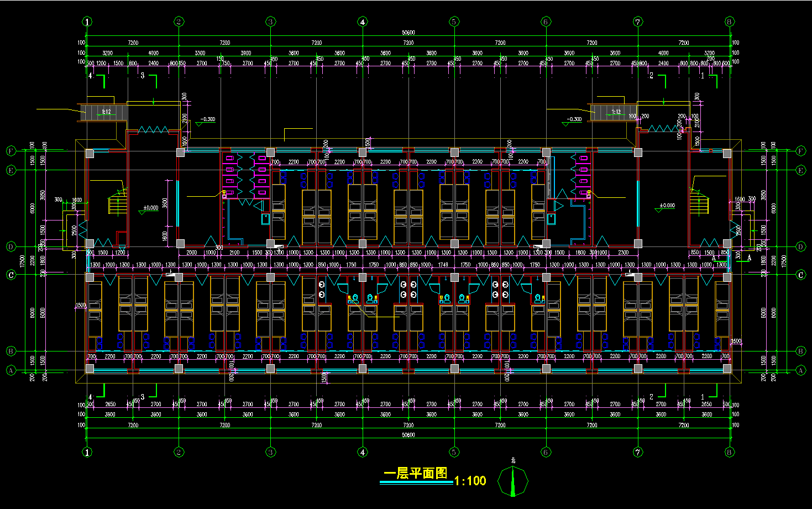Select the 17500 dimension on the left side

click(x=22, y=261)
